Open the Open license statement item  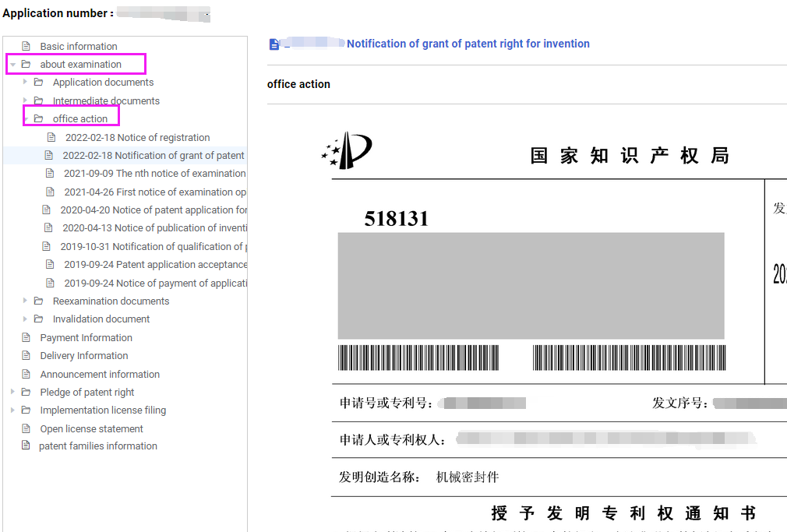point(91,429)
